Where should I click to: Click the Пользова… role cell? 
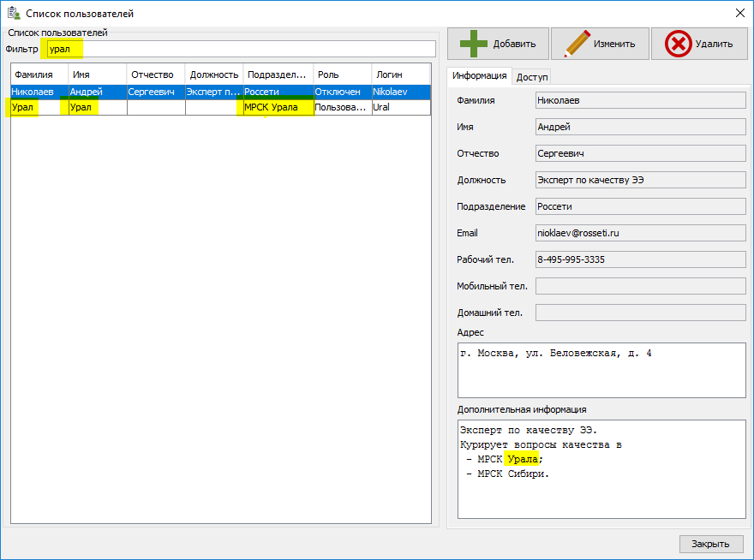point(343,107)
